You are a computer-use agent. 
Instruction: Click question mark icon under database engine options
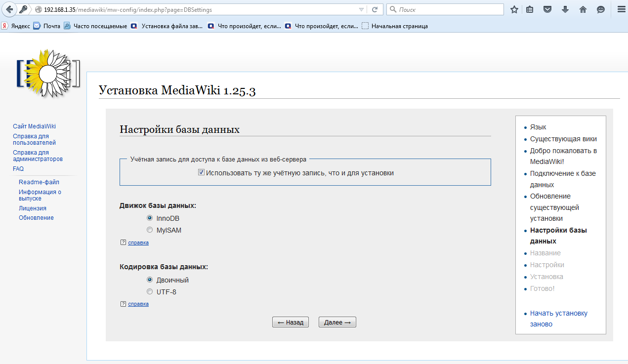tap(123, 243)
